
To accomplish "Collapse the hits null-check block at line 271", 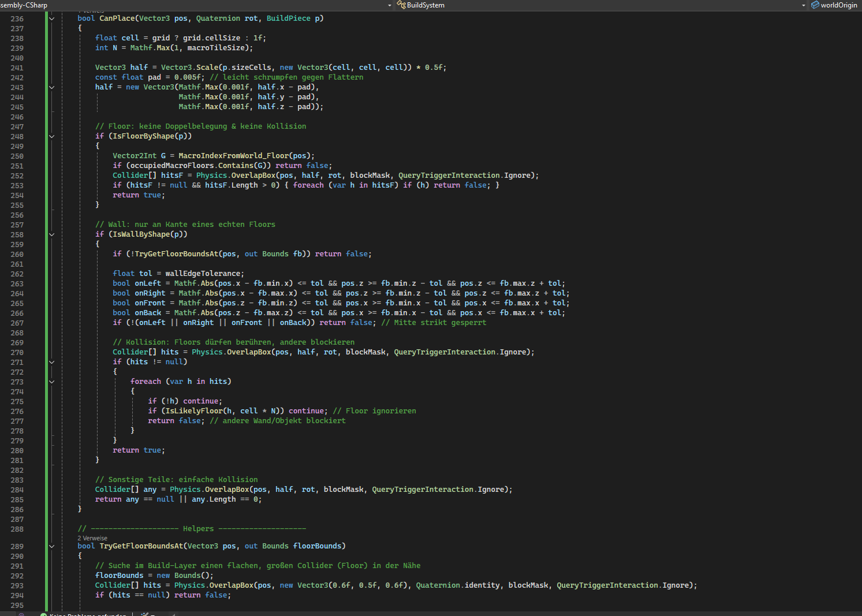I will [x=51, y=362].
